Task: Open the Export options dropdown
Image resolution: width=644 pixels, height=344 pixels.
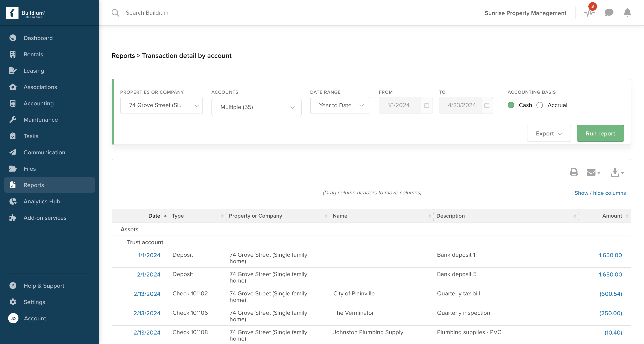Action: click(x=548, y=133)
